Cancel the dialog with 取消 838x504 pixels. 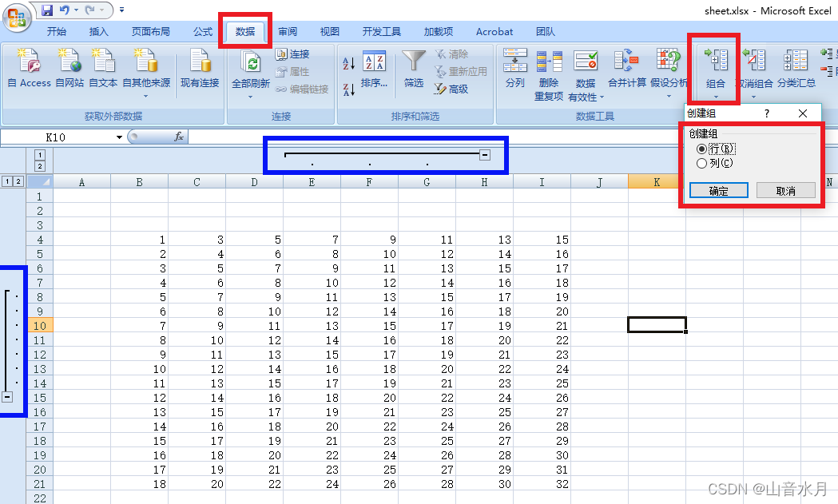click(x=785, y=190)
